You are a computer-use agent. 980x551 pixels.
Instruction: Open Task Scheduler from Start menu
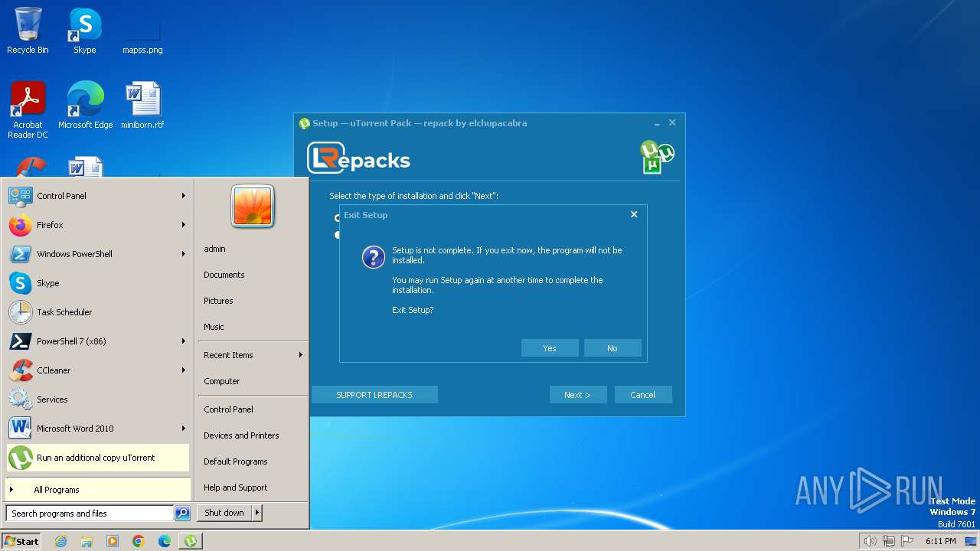pos(97,312)
